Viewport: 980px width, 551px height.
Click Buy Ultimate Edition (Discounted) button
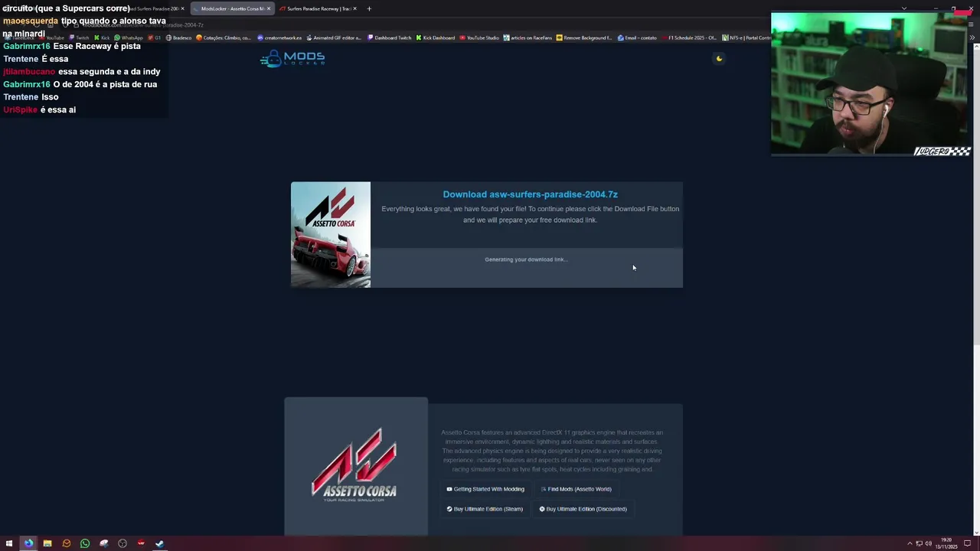point(583,509)
